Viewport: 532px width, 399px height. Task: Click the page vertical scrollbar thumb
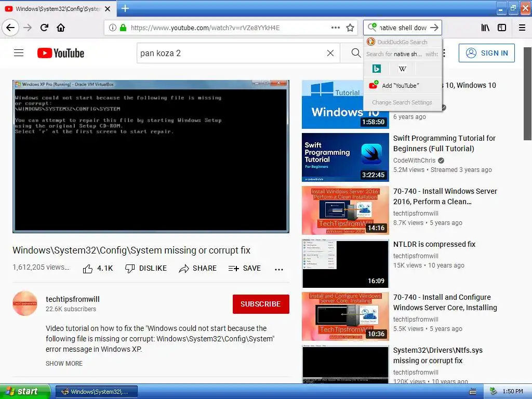527,94
